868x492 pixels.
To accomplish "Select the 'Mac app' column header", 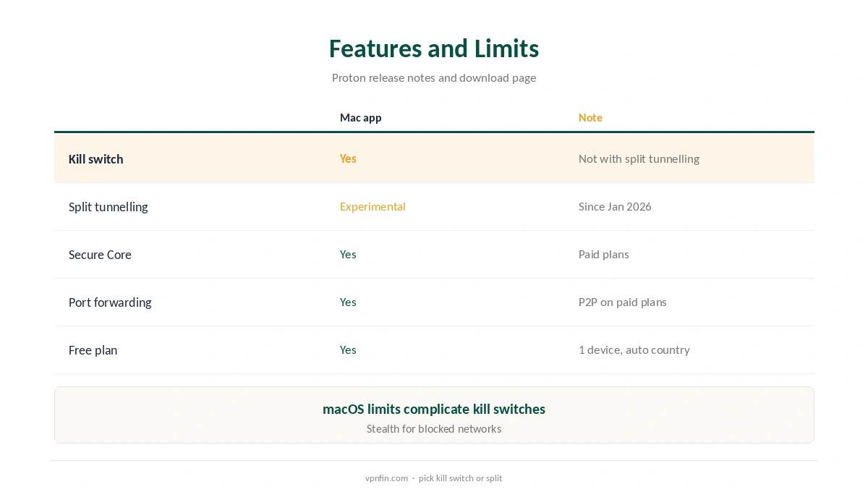I will point(361,117).
